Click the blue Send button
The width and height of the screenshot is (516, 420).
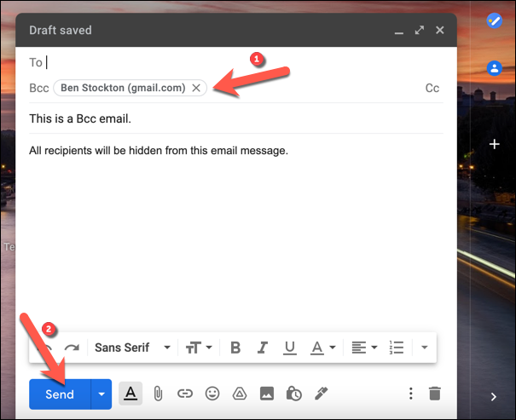(60, 394)
